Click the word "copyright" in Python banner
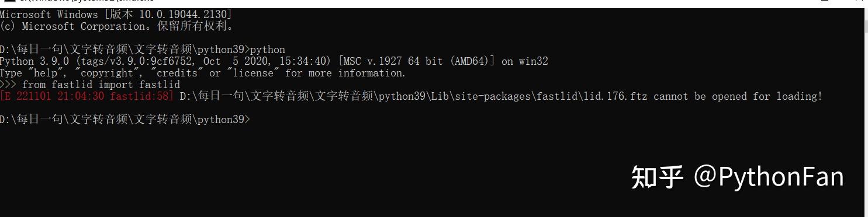This screenshot has width=868, height=217. [x=109, y=73]
